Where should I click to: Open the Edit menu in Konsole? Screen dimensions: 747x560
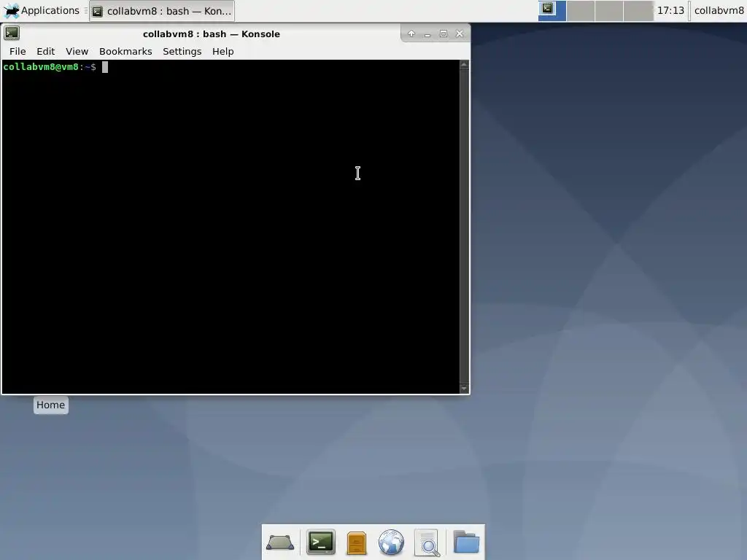[46, 52]
